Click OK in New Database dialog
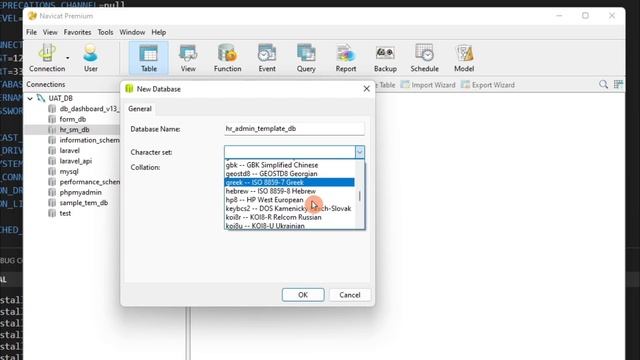The image size is (640, 360). point(303,295)
